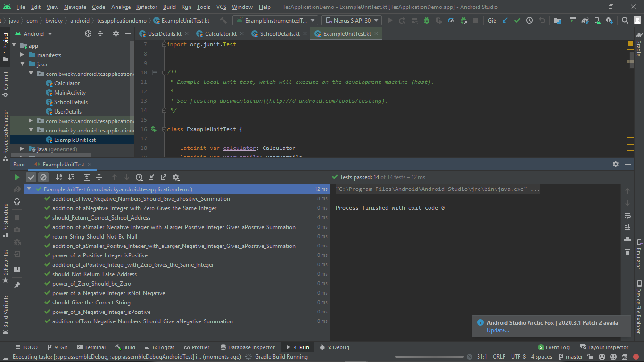Collapse all test results
This screenshot has width=644, height=362.
[99, 177]
